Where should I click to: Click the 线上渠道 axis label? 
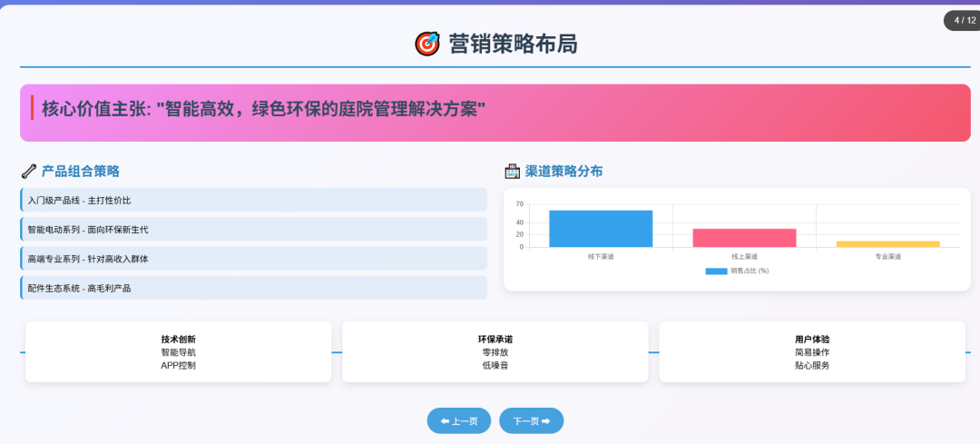[744, 256]
